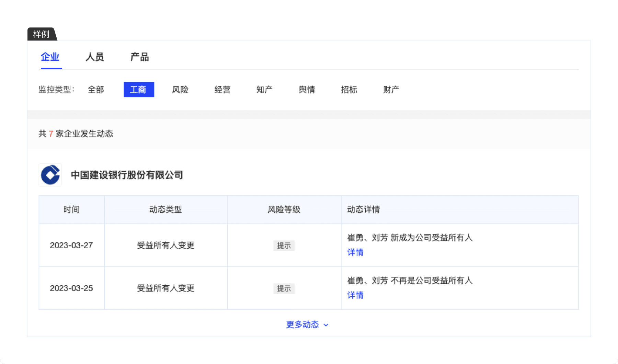The height and width of the screenshot is (364, 618).
Task: Filter by 风险 monitoring type
Action: (x=180, y=90)
